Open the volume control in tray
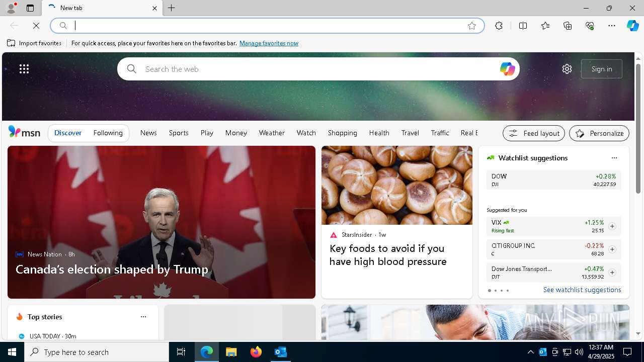This screenshot has height=362, width=644. click(579, 352)
